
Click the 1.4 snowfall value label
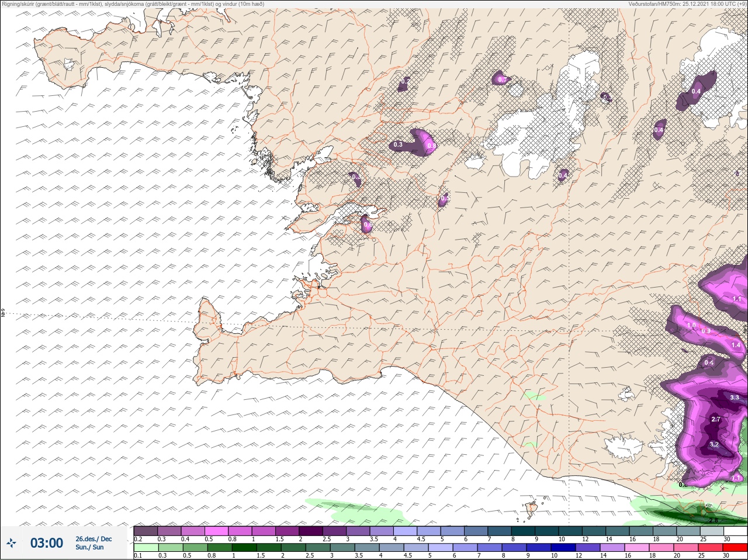click(736, 345)
